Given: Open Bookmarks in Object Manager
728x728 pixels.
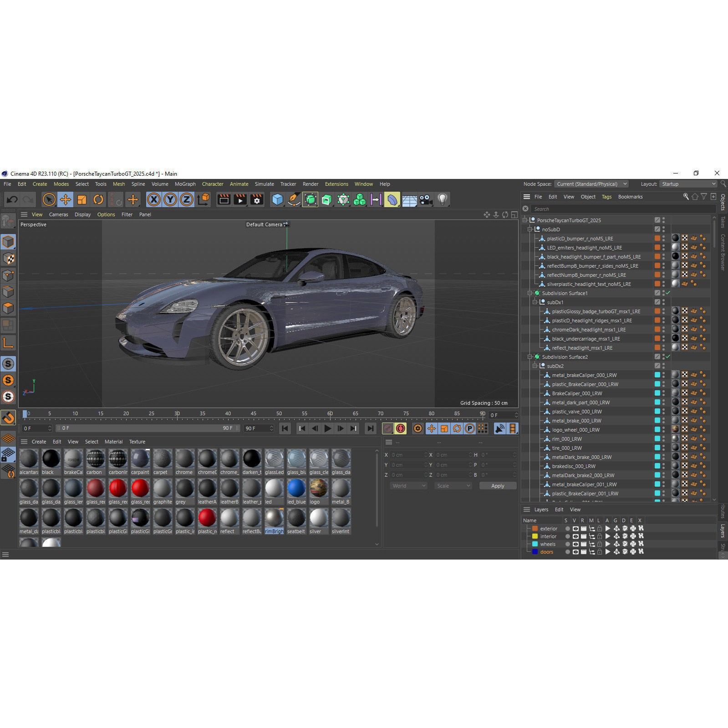Looking at the screenshot, I should (630, 197).
